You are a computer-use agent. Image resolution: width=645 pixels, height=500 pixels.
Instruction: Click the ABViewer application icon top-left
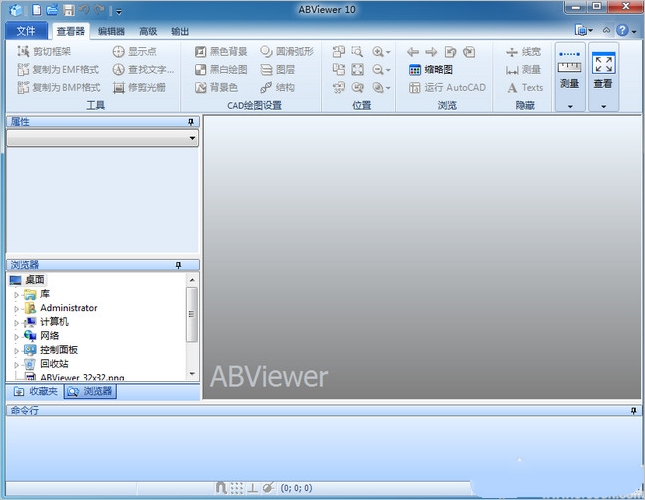point(16,10)
